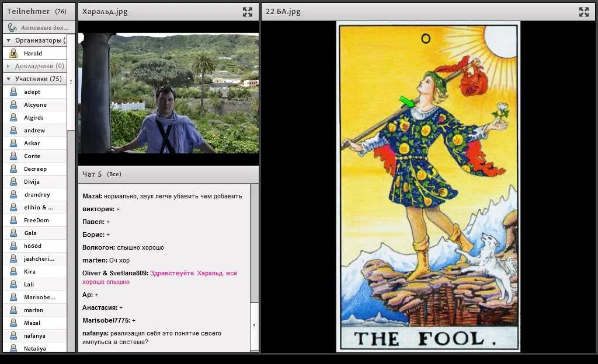Image resolution: width=598 pixels, height=364 pixels.
Task: Click the user icon next to Mazal
Action: click(x=13, y=323)
